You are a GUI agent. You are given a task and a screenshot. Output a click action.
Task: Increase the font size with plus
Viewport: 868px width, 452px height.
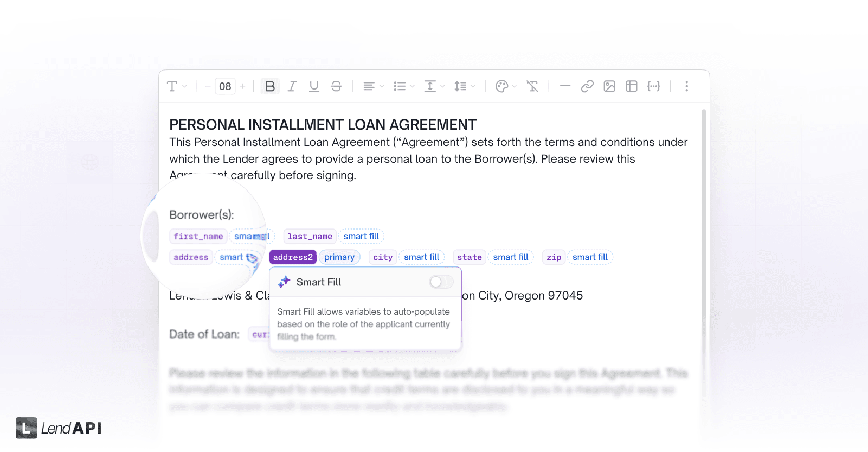point(242,86)
